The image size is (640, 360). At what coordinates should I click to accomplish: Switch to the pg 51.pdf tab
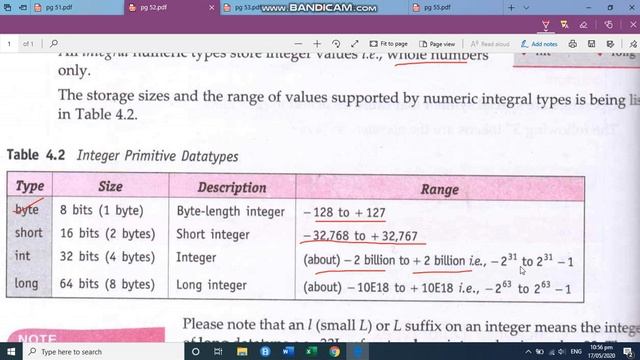(x=77, y=8)
